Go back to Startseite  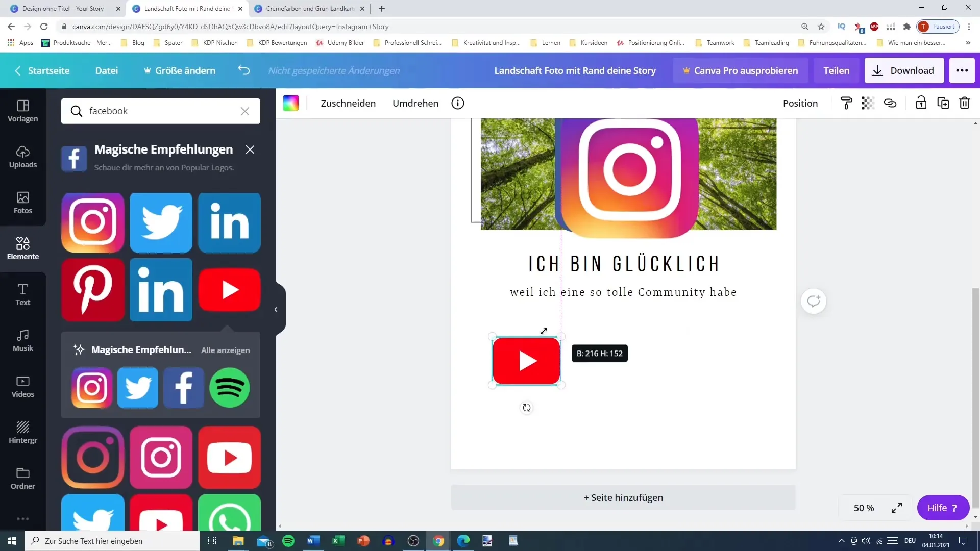point(43,70)
